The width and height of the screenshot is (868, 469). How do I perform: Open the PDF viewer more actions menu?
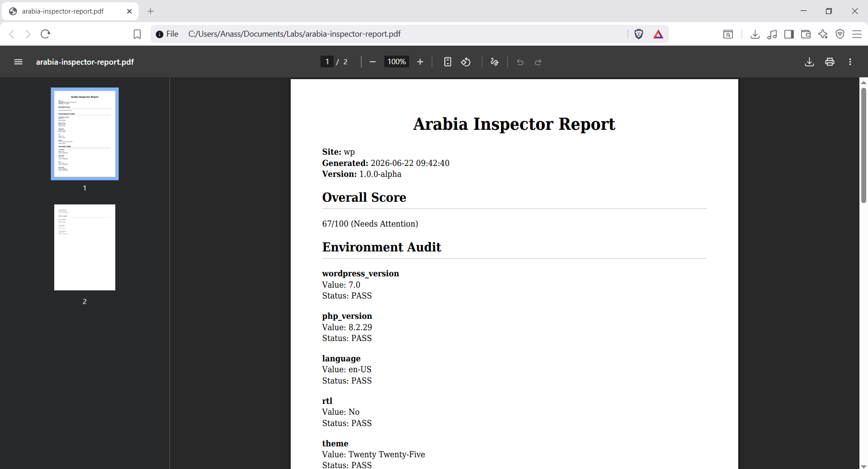(x=850, y=62)
